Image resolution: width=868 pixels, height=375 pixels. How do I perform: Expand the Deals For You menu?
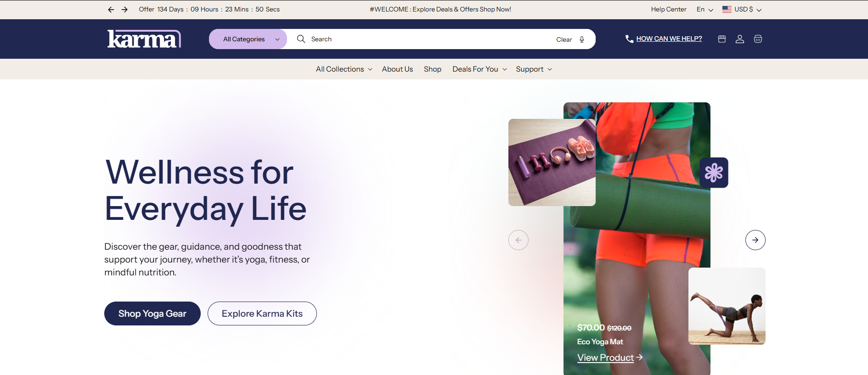(x=479, y=69)
